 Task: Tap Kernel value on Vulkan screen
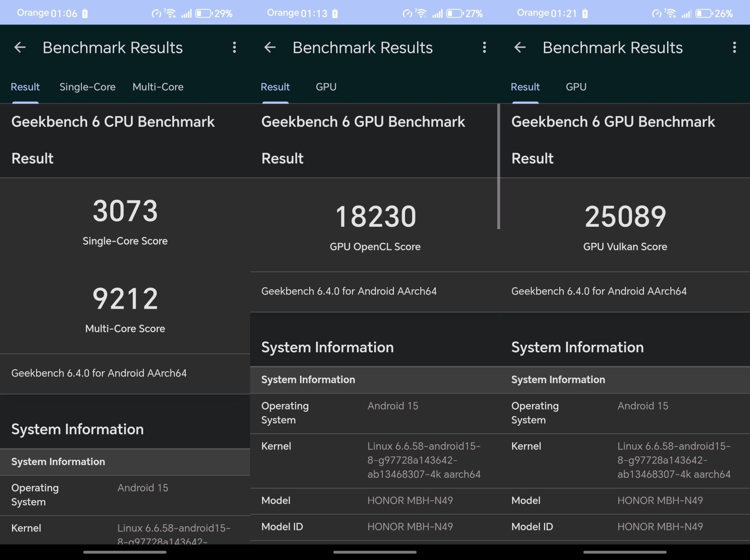click(x=674, y=460)
